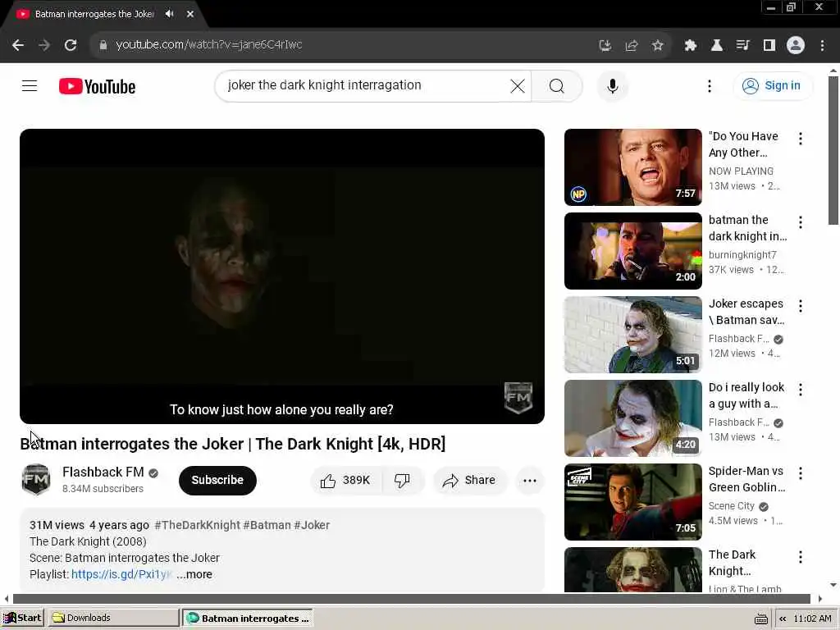Open the Chrome three-dot menu
Screen dimensions: 840x630
point(822,46)
